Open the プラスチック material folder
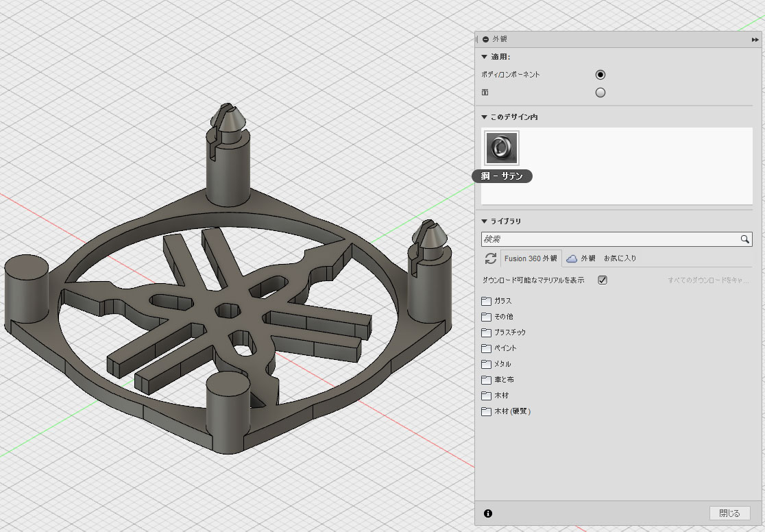This screenshot has height=532, width=765. click(509, 332)
